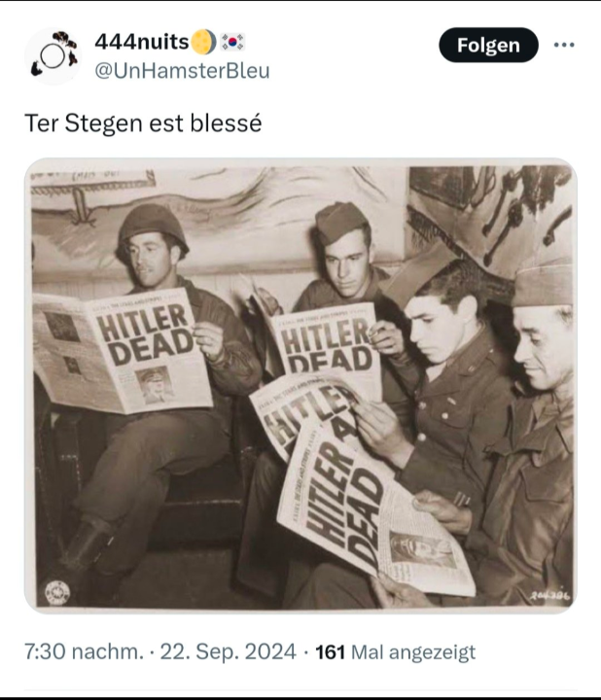This screenshot has width=601, height=700.
Task: Click the South Korea flag emoji
Action: 233,42
